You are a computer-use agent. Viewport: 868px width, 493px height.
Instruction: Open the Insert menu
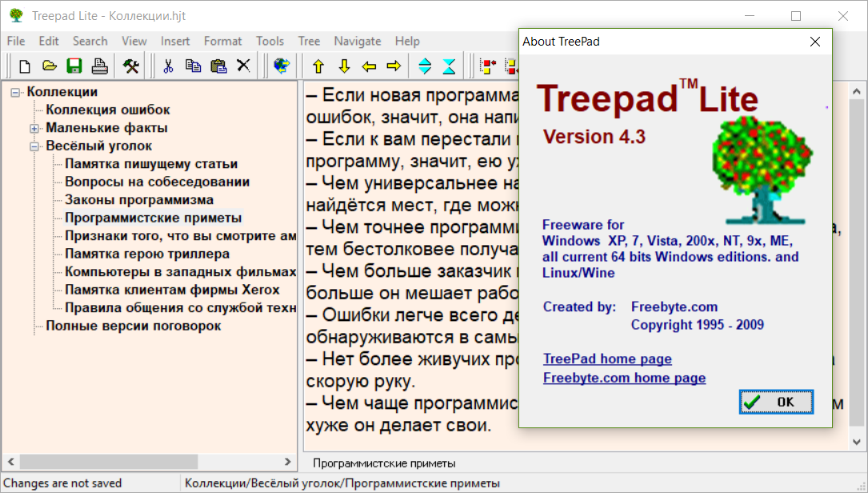click(x=175, y=41)
